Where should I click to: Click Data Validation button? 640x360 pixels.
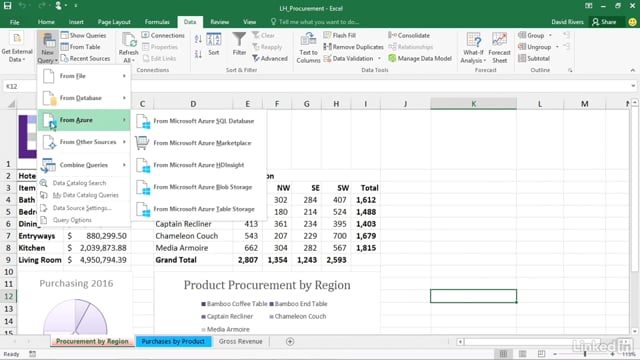tap(349, 58)
